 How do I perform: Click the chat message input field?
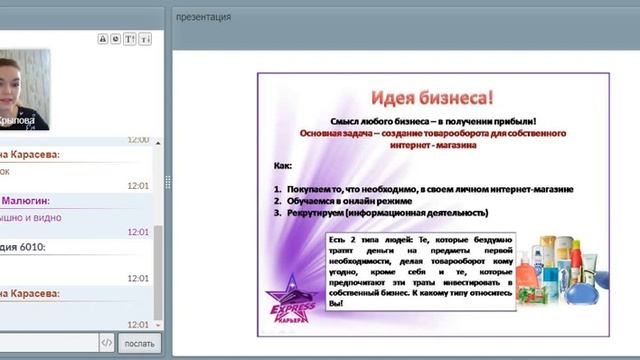pos(48,343)
